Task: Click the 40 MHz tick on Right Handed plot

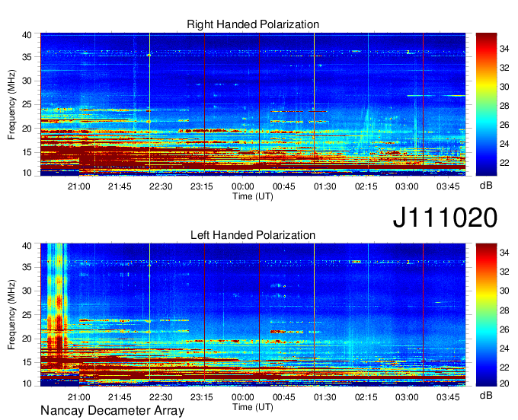Action: (27, 35)
